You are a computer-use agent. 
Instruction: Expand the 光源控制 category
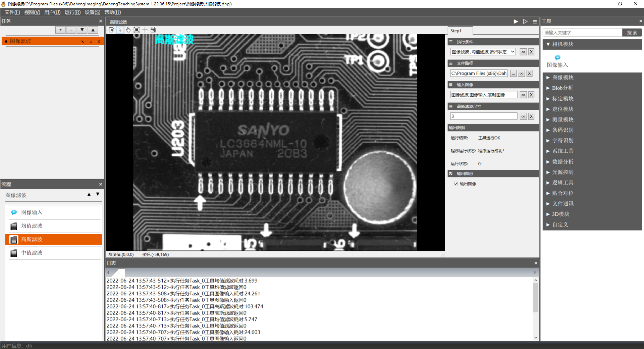pyautogui.click(x=592, y=172)
